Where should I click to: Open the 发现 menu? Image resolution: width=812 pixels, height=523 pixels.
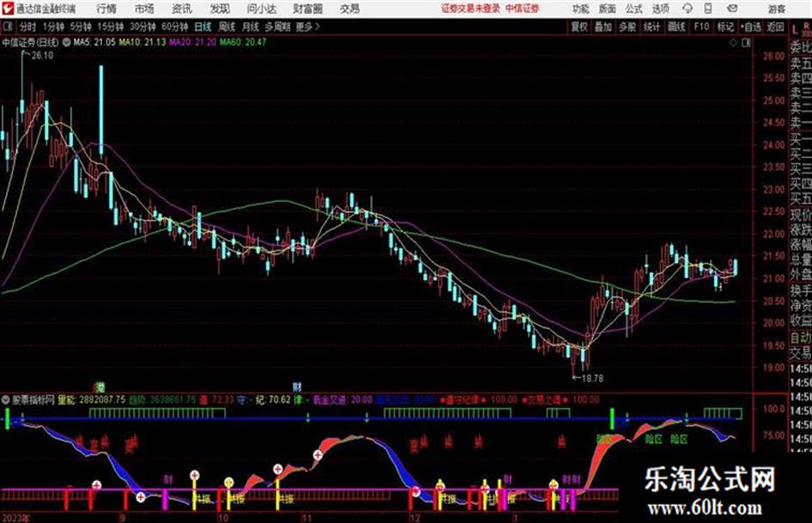[x=220, y=9]
